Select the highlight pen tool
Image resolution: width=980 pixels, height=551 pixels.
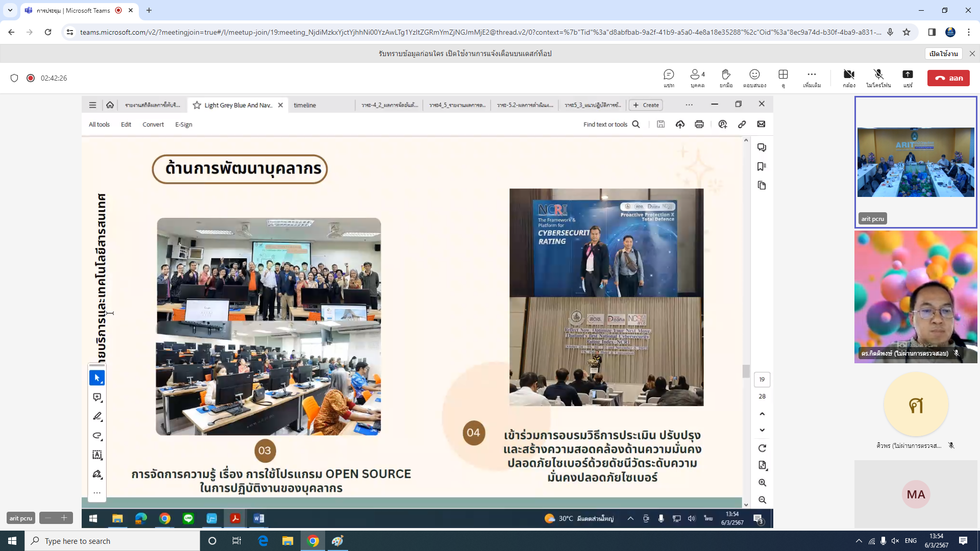coord(97,416)
